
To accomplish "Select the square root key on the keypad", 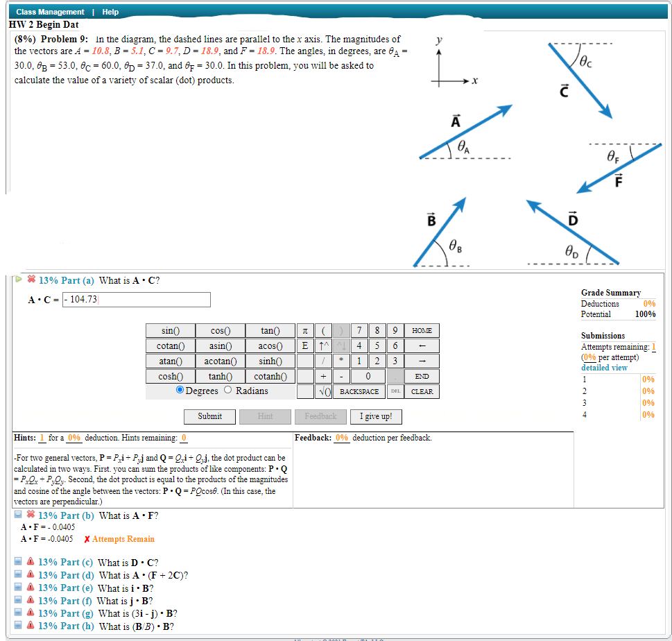I will pyautogui.click(x=324, y=391).
